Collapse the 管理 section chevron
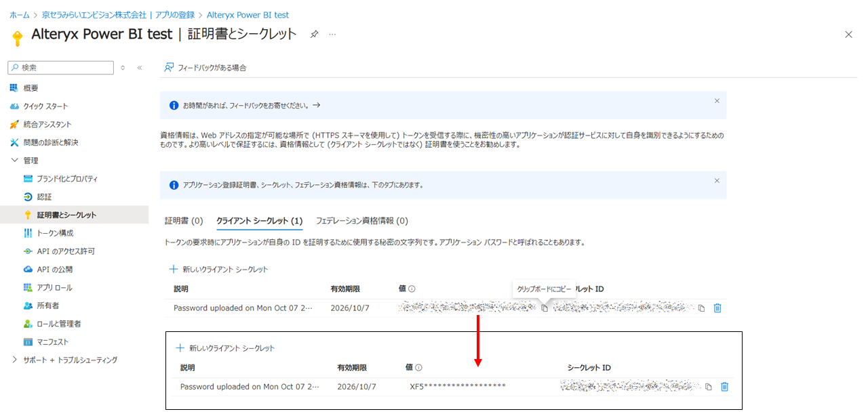This screenshot has height=418, width=868. [x=14, y=161]
